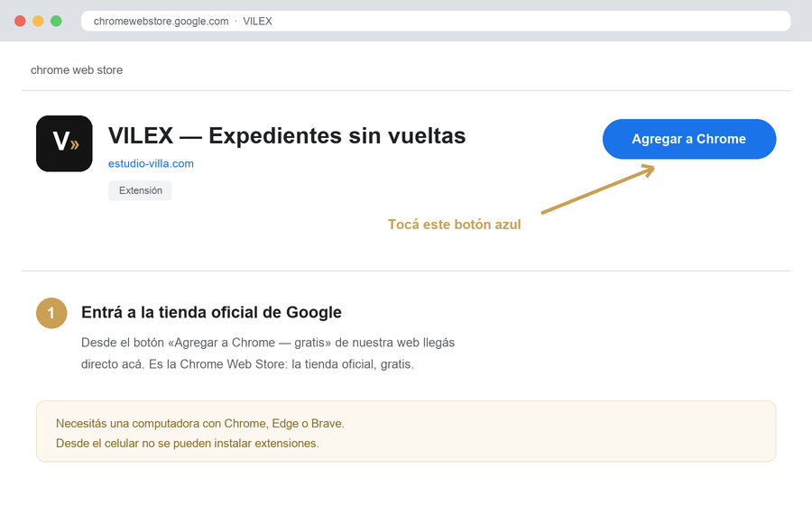The width and height of the screenshot is (812, 505).
Task: Open the estudio-villa.com link
Action: pyautogui.click(x=151, y=163)
